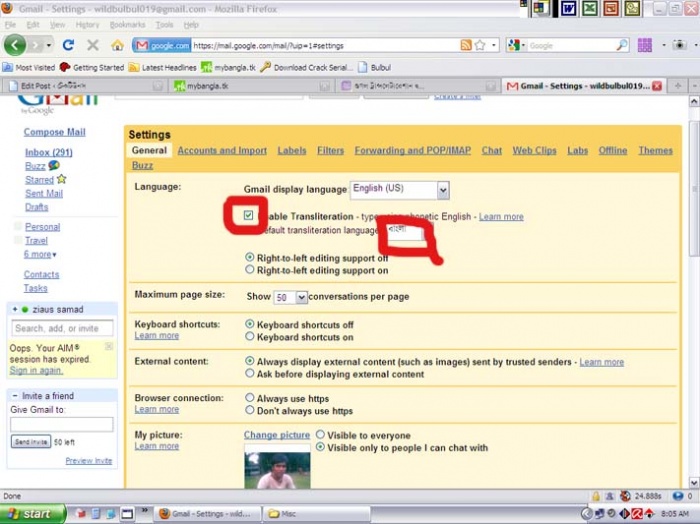The image size is (700, 524).
Task: Click the camera icon in Firefox toolbar
Action: 679,45
